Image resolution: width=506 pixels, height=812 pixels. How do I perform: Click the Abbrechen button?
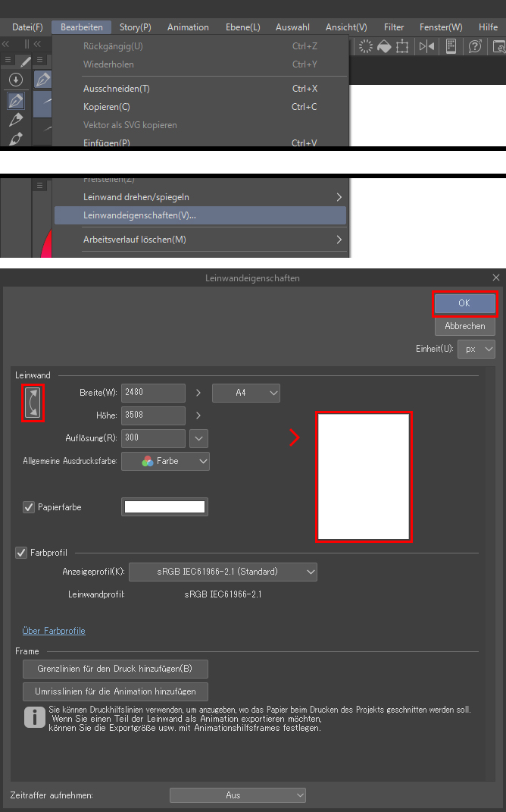coord(464,326)
